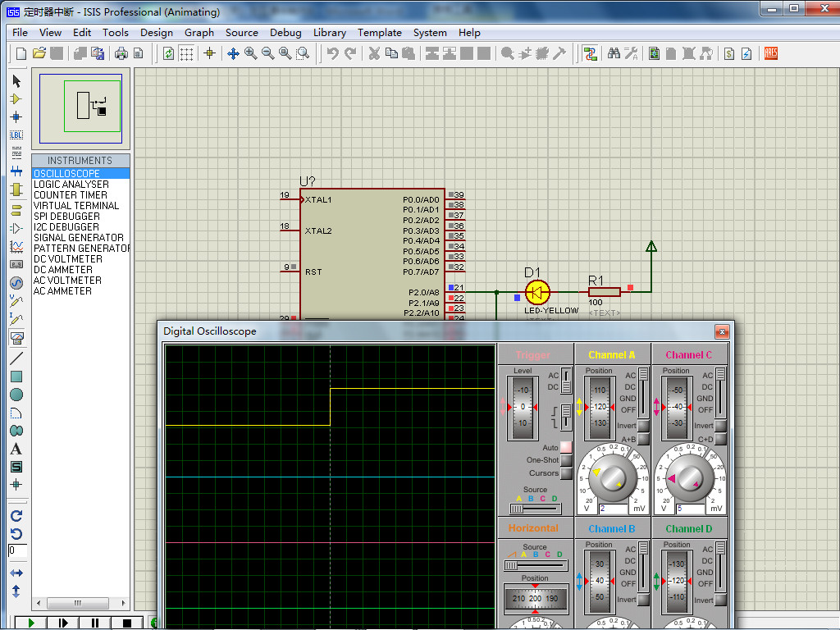Toggle Channel A Invert button
The width and height of the screenshot is (840, 630).
point(643,426)
